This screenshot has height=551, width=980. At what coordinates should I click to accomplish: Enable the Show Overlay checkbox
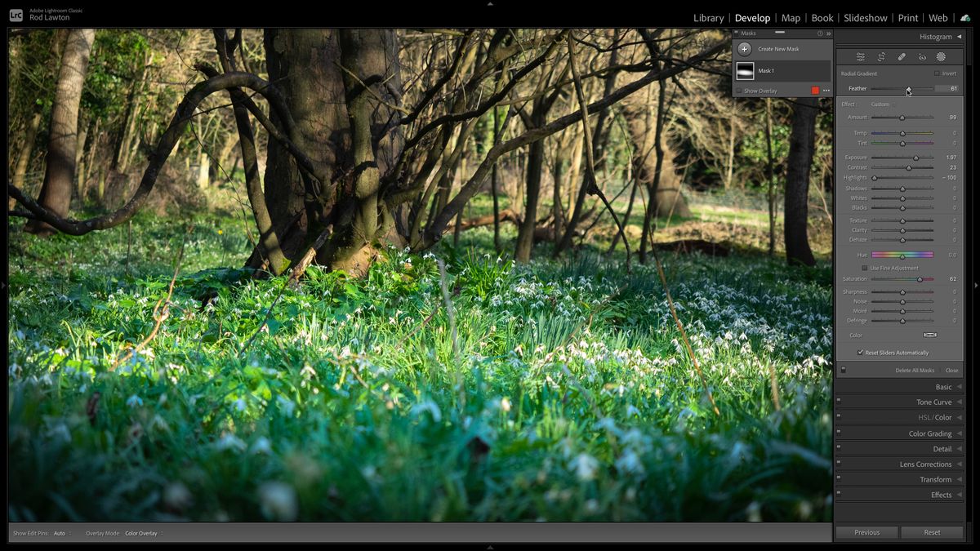point(739,90)
